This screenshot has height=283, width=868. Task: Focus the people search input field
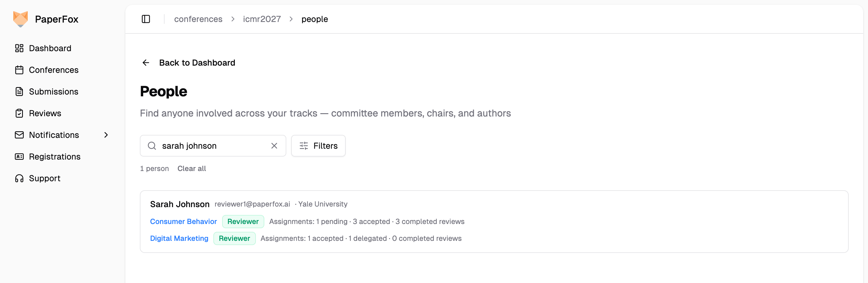(213, 146)
